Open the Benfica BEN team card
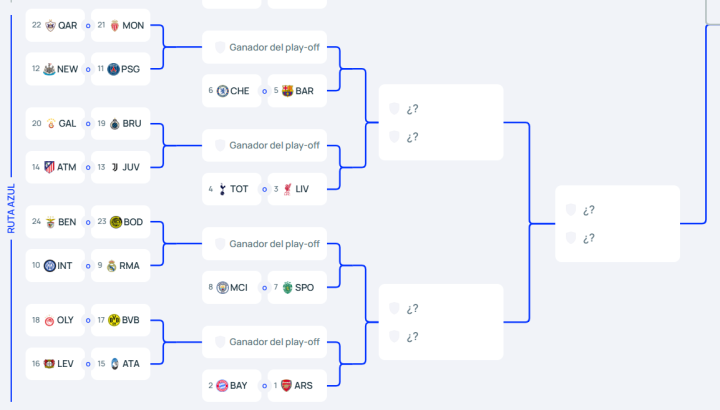This screenshot has width=720, height=410. (x=55, y=222)
